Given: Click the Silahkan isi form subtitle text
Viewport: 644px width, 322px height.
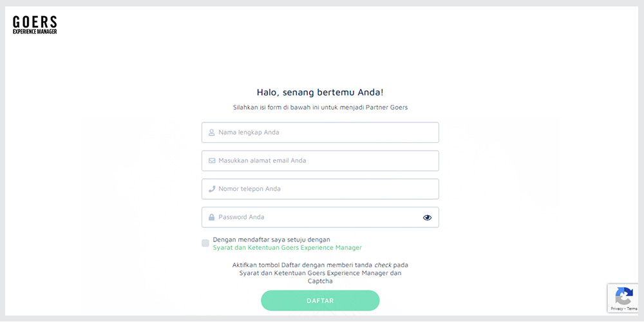Looking at the screenshot, I should [x=320, y=108].
